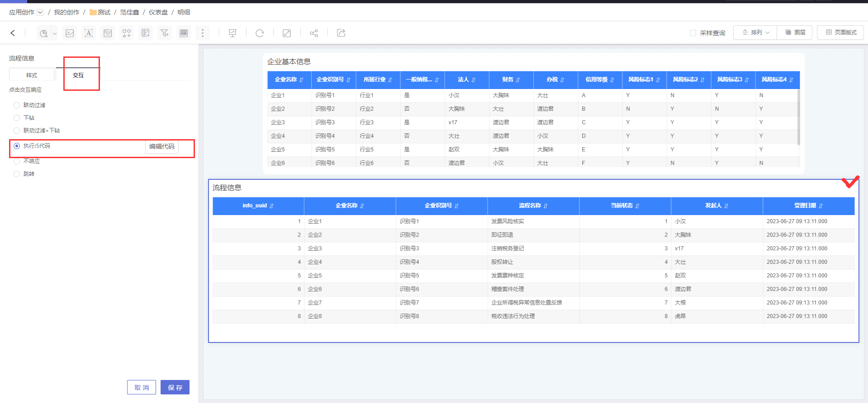
Task: Insert a text box component
Action: click(89, 33)
